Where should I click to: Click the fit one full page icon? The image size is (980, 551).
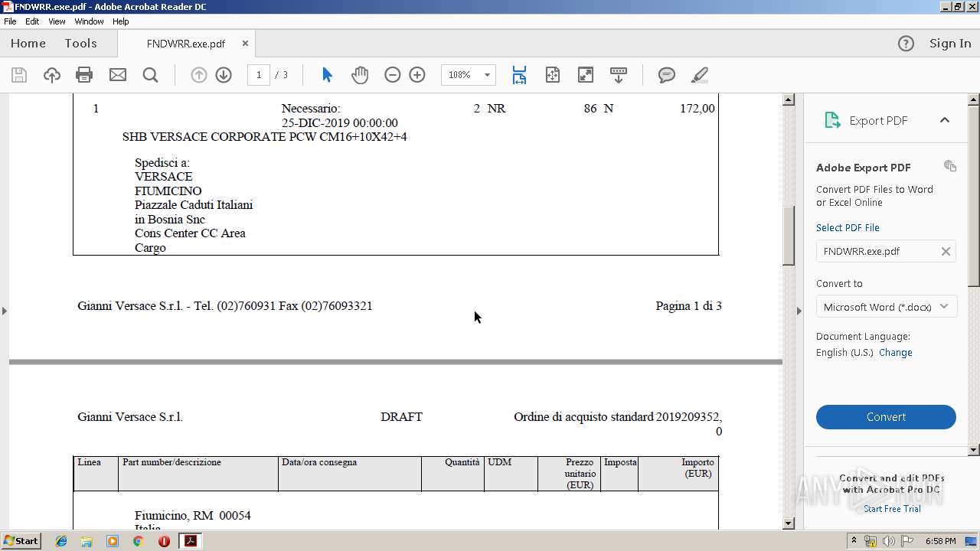click(553, 75)
